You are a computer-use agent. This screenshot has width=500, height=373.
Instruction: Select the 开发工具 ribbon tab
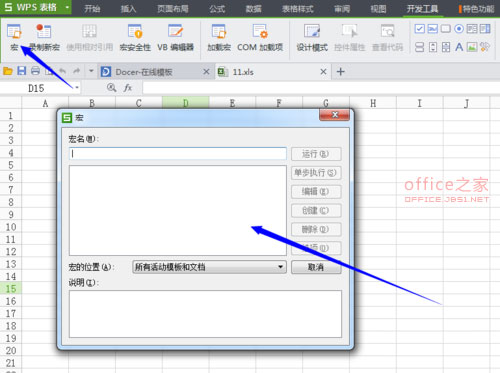coord(422,9)
